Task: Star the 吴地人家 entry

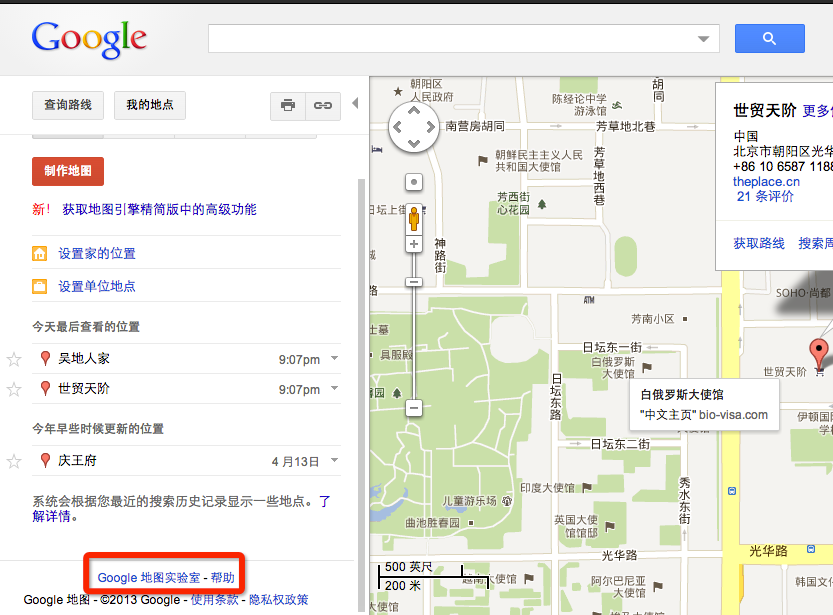Action: coord(14,360)
